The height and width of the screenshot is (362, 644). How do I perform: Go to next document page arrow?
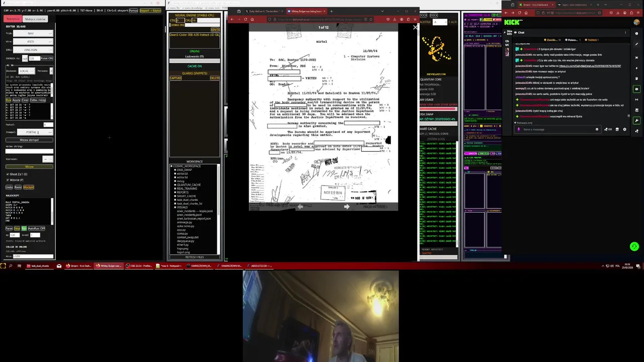point(347,207)
